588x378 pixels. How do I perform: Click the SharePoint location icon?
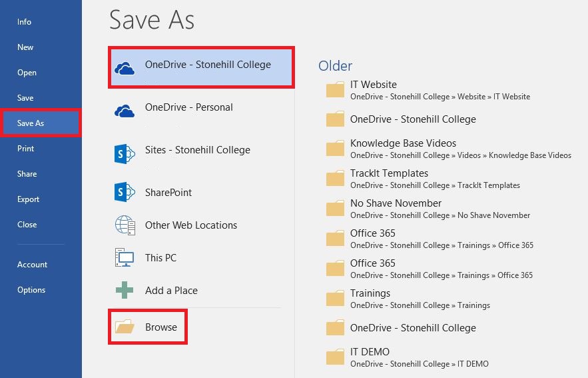pos(125,192)
